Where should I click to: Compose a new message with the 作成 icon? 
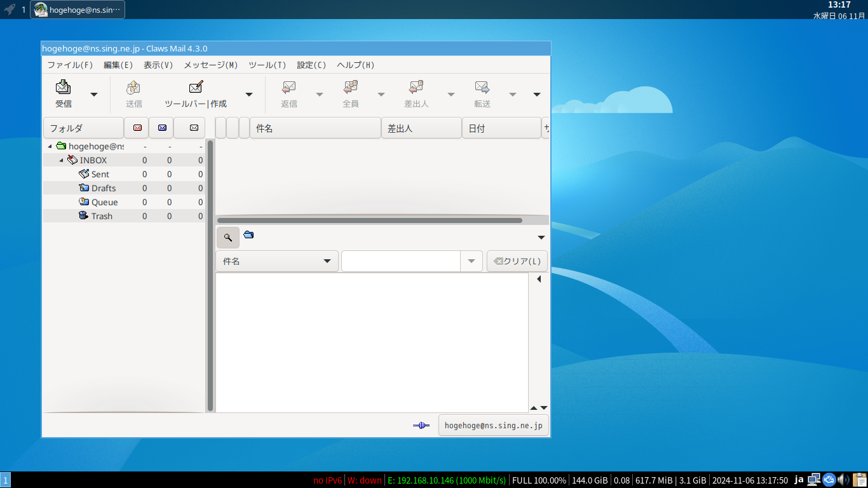point(196,88)
